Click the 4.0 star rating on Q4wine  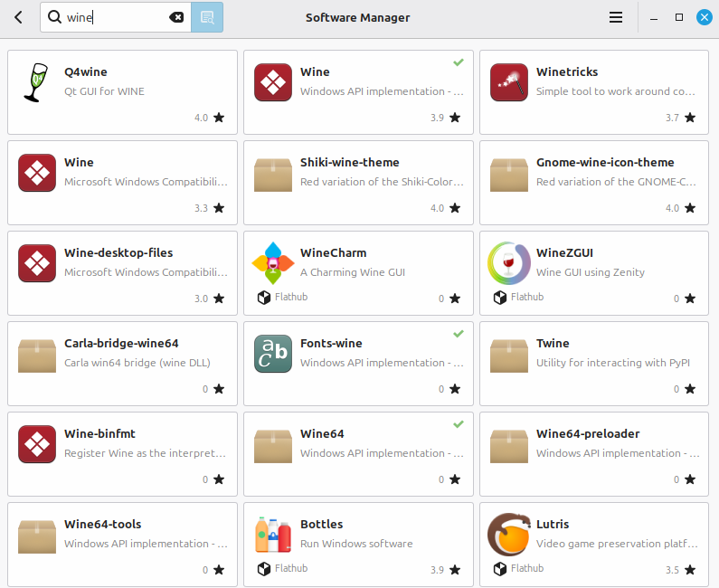pos(209,118)
